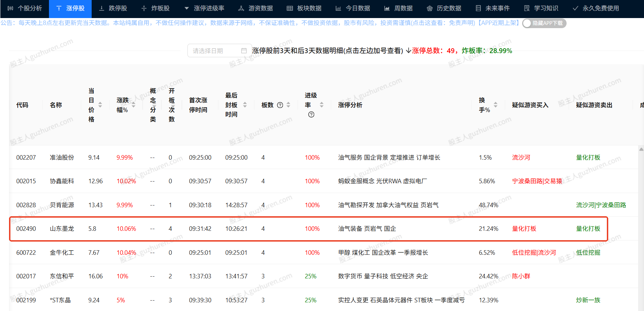Click 低位挖掘|流沙河 buyer entry
Image resolution: width=644 pixels, height=311 pixels.
(534, 253)
